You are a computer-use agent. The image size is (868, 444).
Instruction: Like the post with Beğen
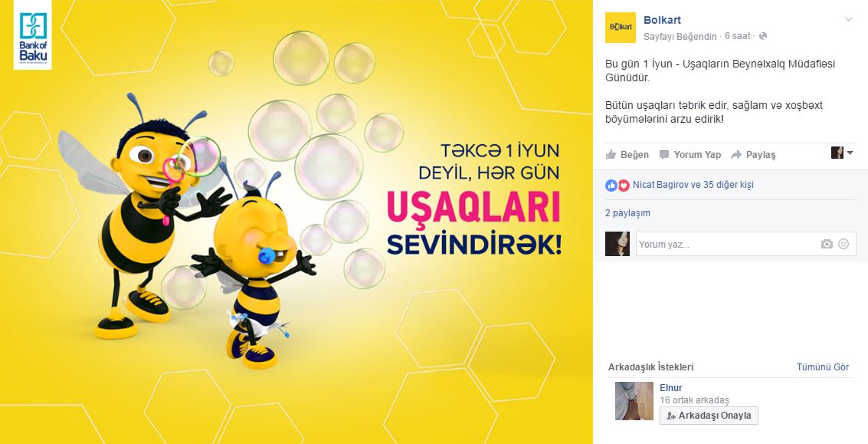point(627,155)
